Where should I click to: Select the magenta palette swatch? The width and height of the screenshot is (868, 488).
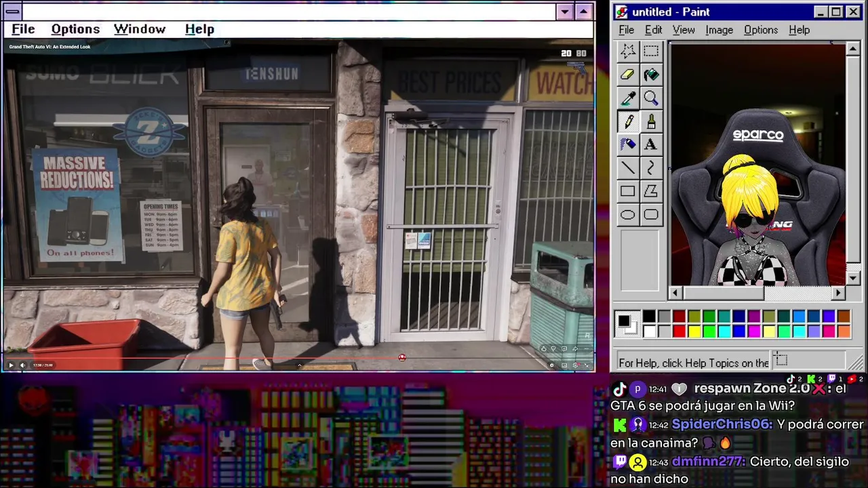pyautogui.click(x=753, y=331)
